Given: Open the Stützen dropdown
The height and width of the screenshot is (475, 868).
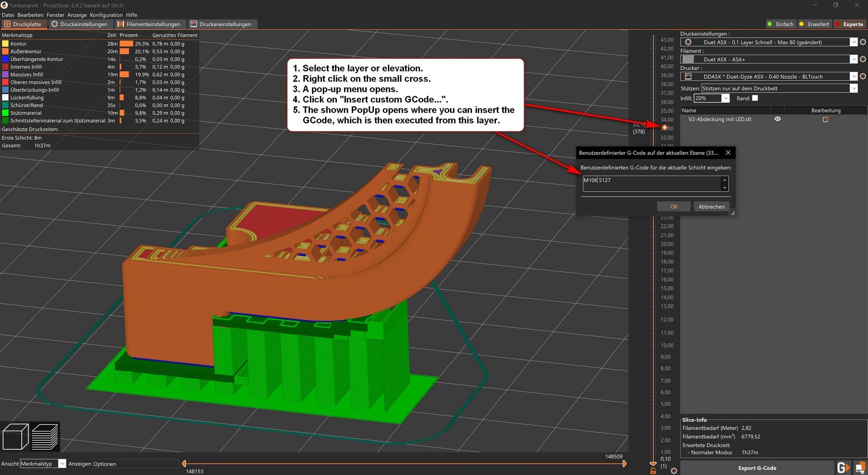Looking at the screenshot, I should coord(779,88).
